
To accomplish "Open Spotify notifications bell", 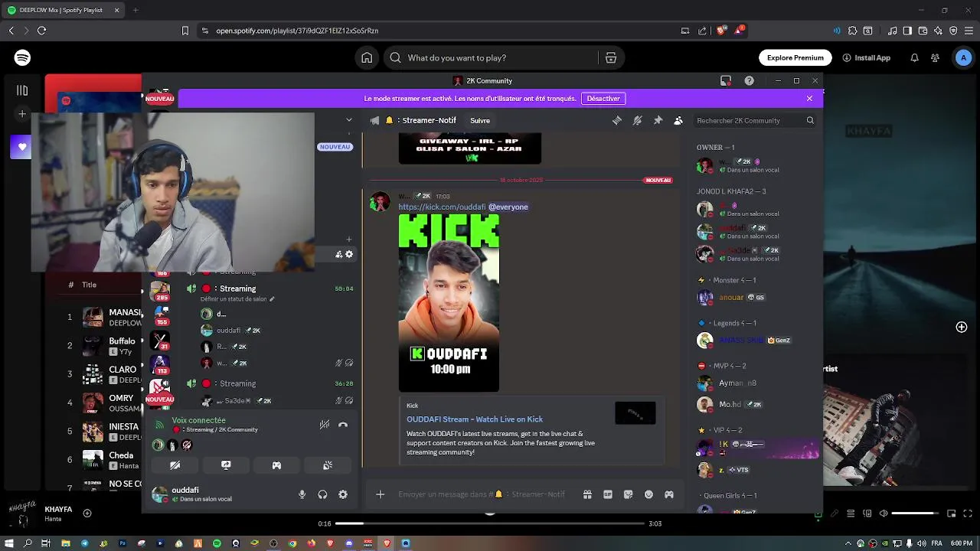I will (914, 57).
